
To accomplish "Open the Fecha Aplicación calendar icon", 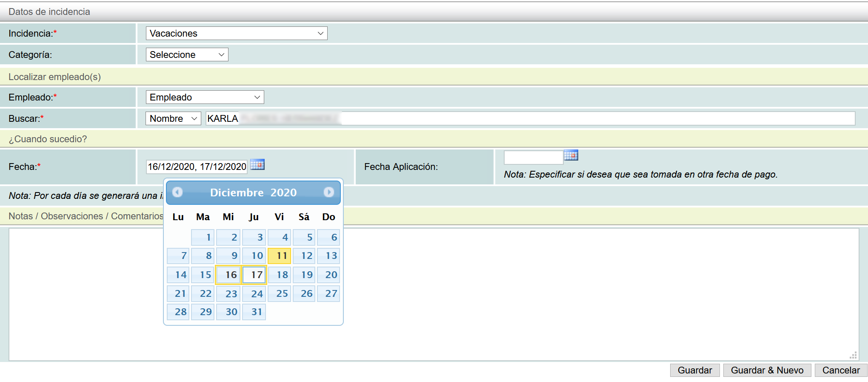I will tap(571, 155).
